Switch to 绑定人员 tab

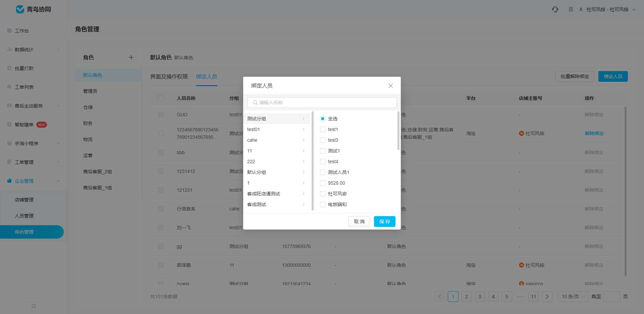[x=207, y=77]
